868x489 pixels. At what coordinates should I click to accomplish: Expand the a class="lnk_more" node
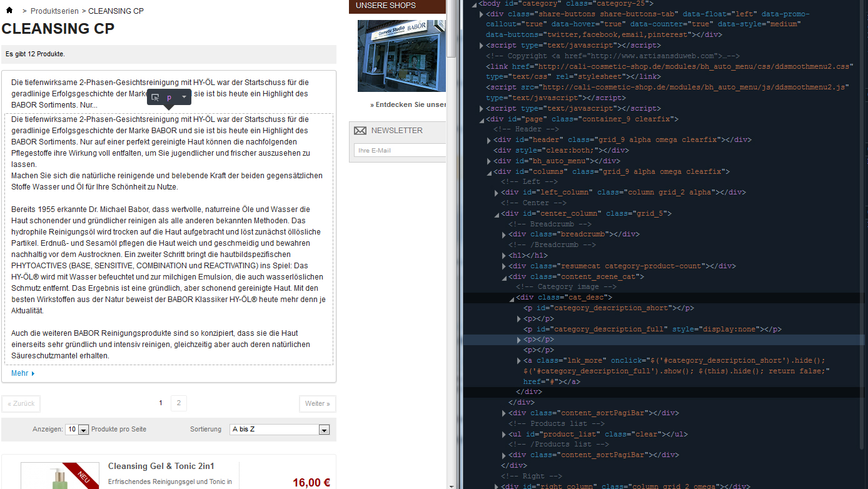(x=518, y=361)
